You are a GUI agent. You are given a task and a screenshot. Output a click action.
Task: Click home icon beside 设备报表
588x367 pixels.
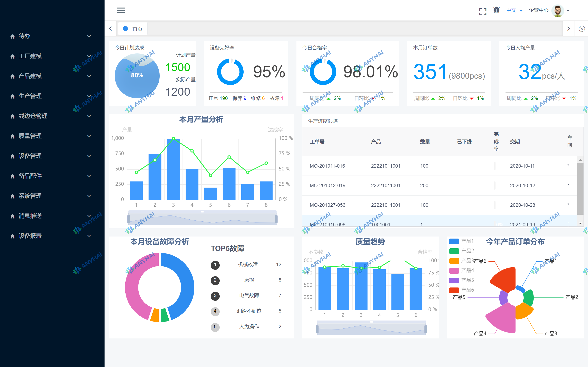click(x=13, y=236)
